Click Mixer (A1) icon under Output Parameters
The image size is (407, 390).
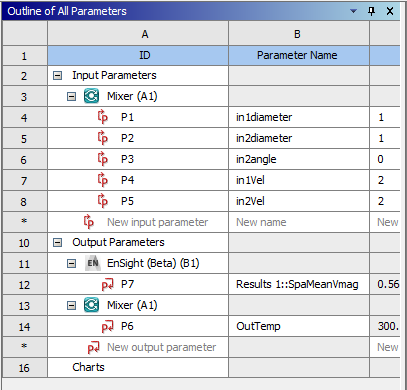coord(91,305)
